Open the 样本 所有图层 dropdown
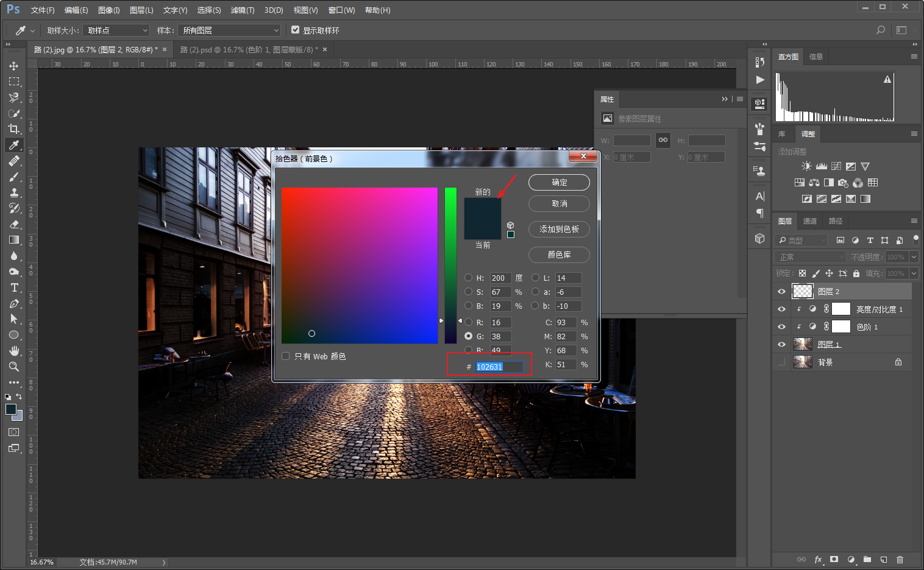The image size is (924, 570). [x=230, y=30]
